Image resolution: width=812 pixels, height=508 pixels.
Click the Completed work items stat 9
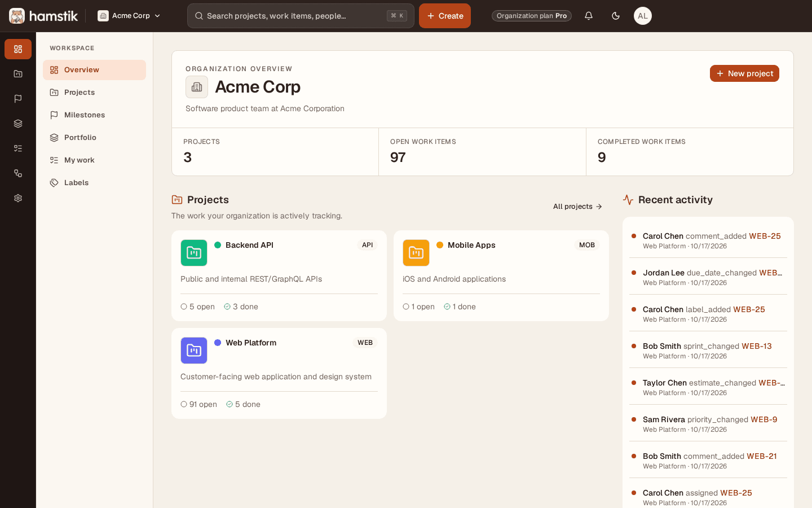tap(690, 152)
